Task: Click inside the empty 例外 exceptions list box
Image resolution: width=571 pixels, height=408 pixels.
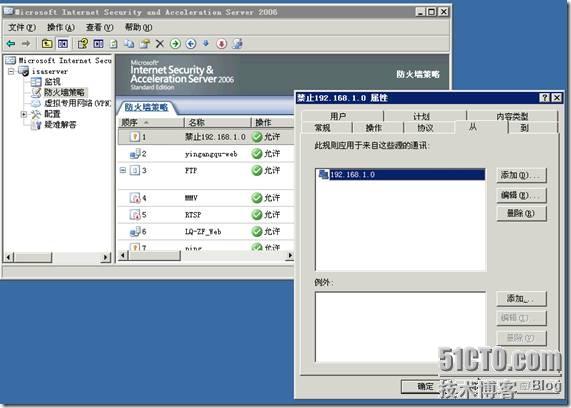Action: [401, 327]
